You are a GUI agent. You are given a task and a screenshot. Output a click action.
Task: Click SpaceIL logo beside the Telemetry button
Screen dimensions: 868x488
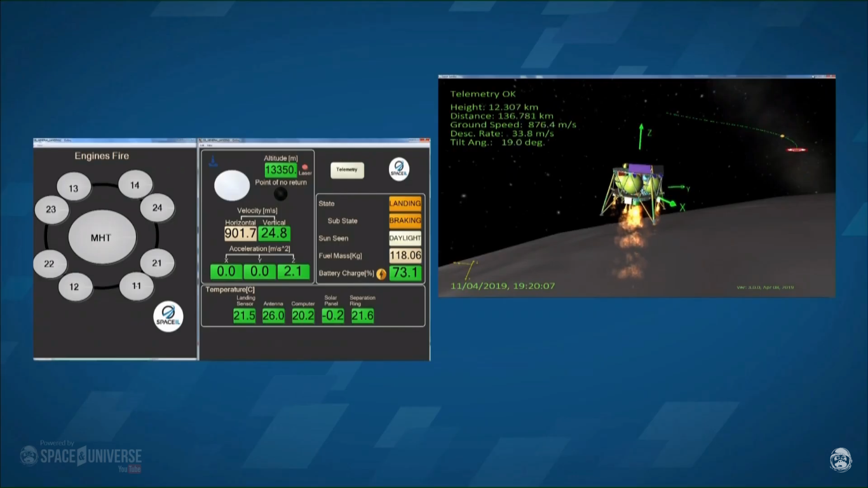399,170
